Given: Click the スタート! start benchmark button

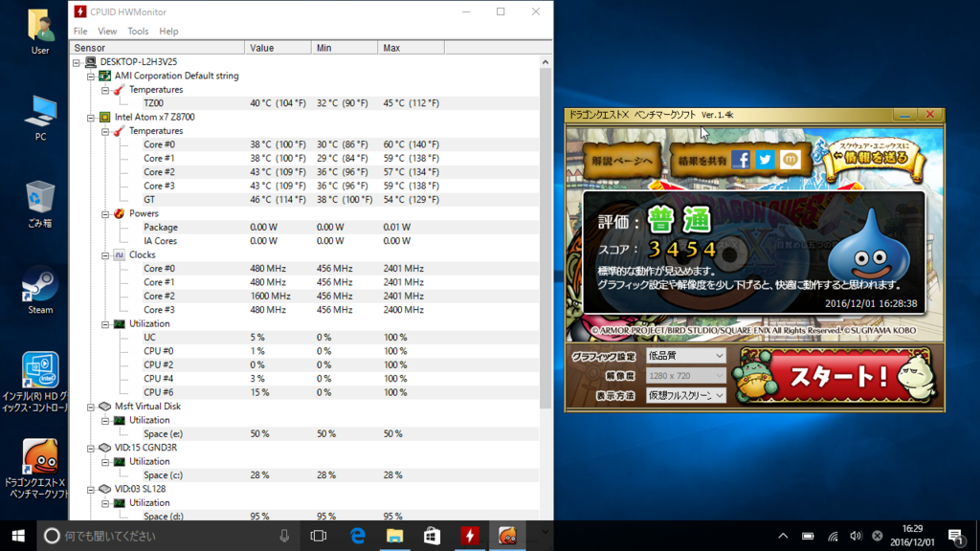Looking at the screenshot, I should point(836,375).
